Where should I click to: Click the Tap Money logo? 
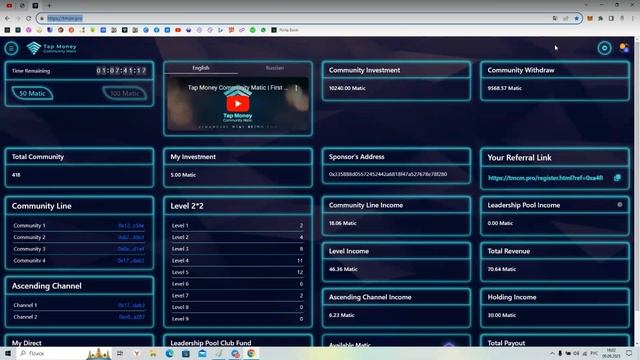click(51, 48)
